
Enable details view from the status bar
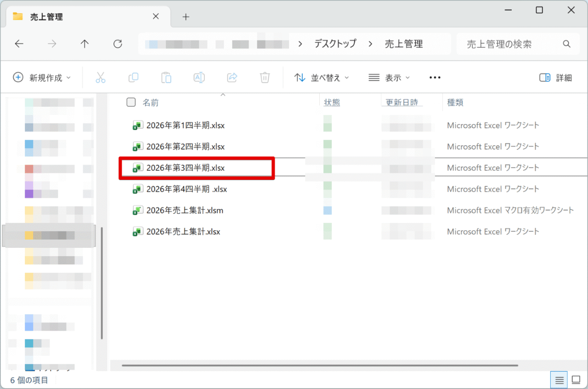[x=559, y=379]
